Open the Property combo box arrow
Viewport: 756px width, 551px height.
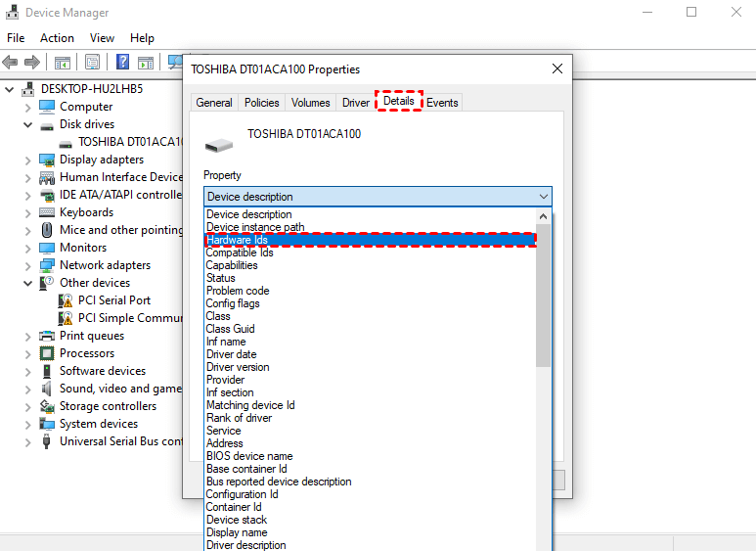point(544,197)
